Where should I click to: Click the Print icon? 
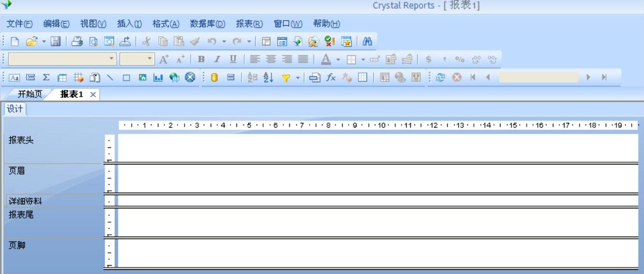(x=77, y=42)
